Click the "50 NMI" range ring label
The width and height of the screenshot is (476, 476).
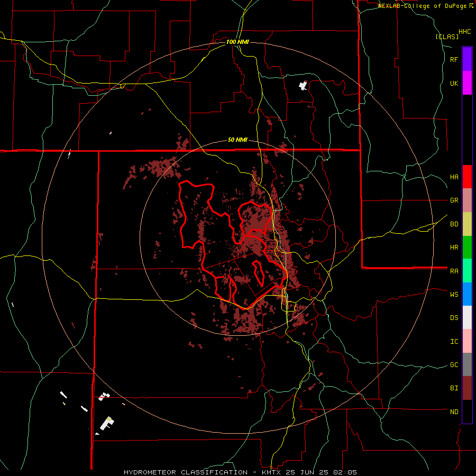click(x=237, y=140)
